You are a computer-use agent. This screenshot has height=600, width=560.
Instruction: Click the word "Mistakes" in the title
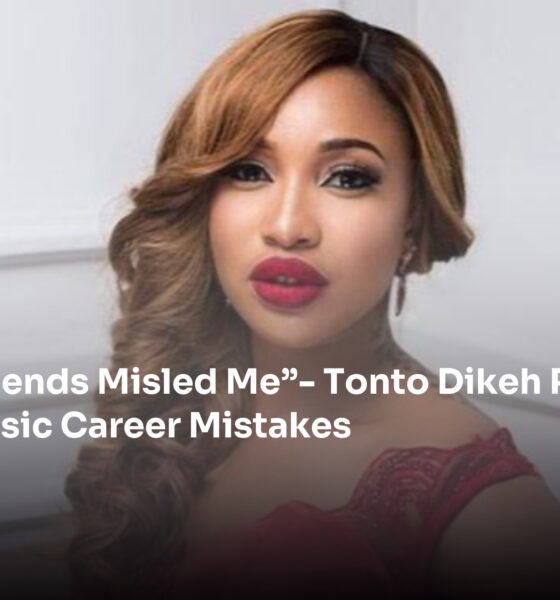(x=270, y=426)
